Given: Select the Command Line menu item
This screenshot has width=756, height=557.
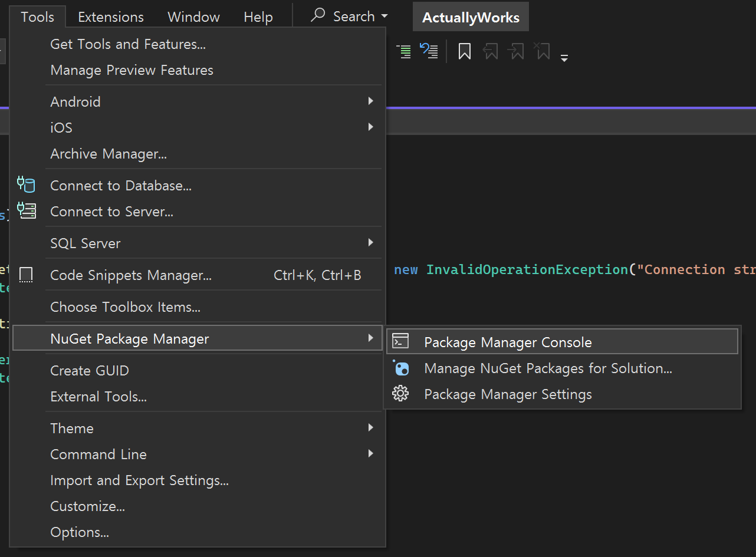Looking at the screenshot, I should click(x=198, y=454).
